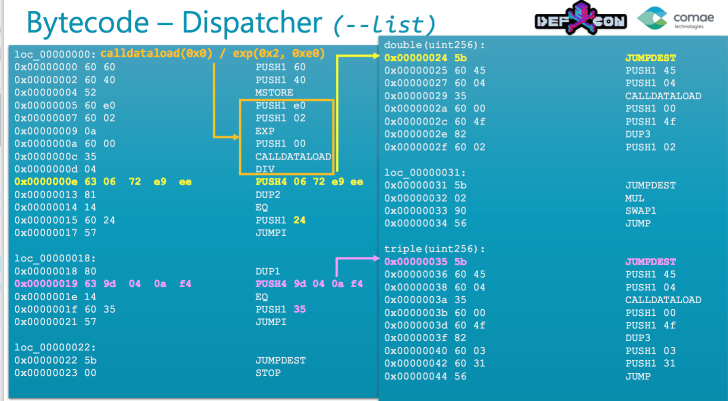
Task: Click the 'loc_00000031:' label
Action: pyautogui.click(x=425, y=173)
